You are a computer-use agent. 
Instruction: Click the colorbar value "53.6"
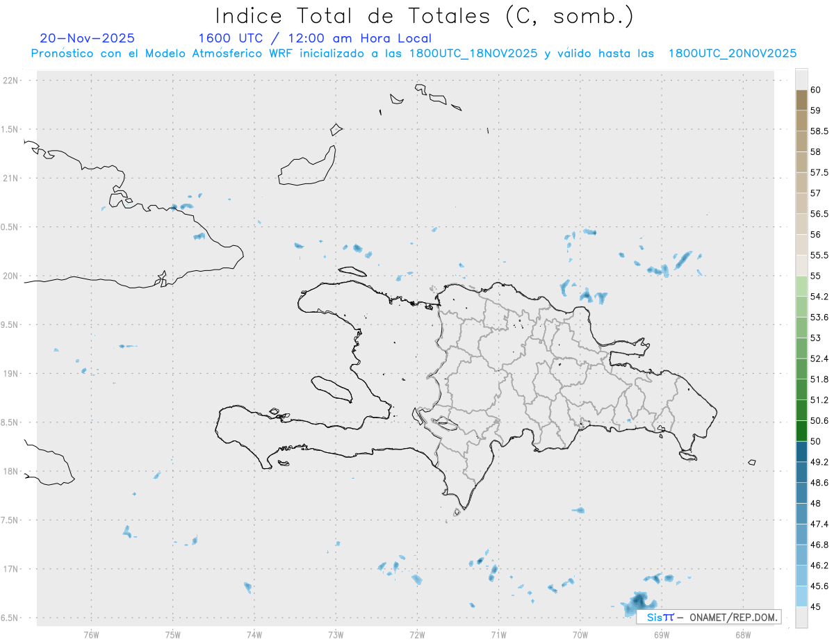pos(819,317)
